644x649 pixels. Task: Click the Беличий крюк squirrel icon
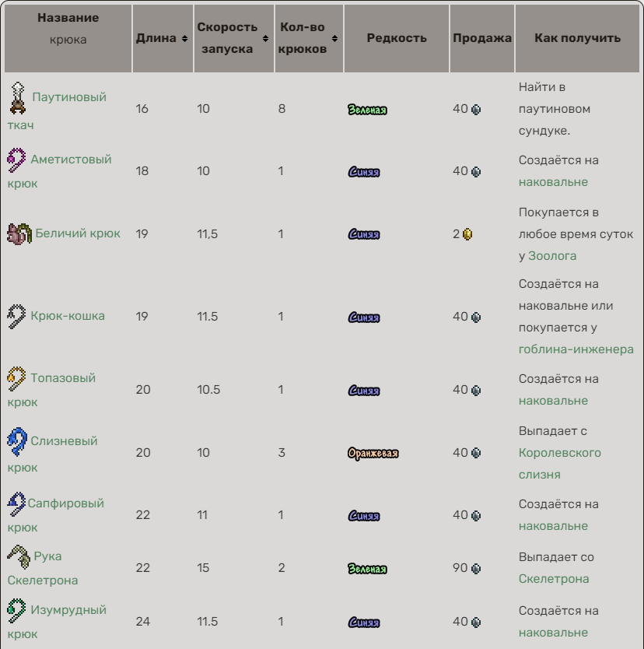(x=19, y=233)
